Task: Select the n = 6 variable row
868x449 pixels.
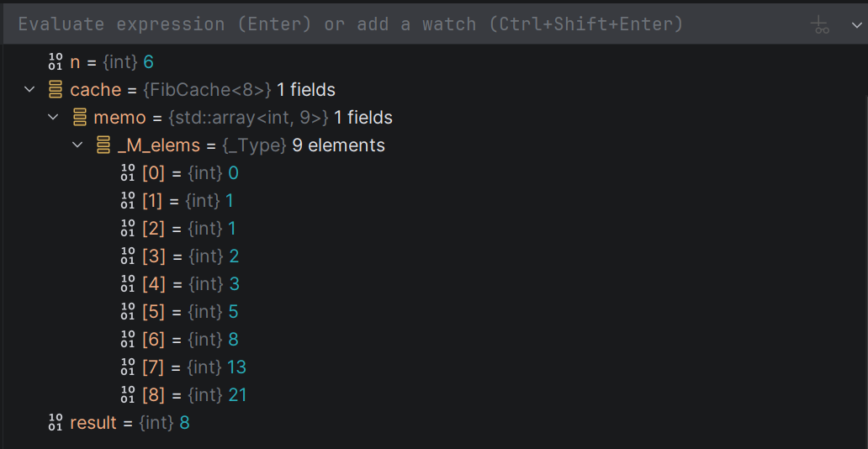Action: click(434, 62)
